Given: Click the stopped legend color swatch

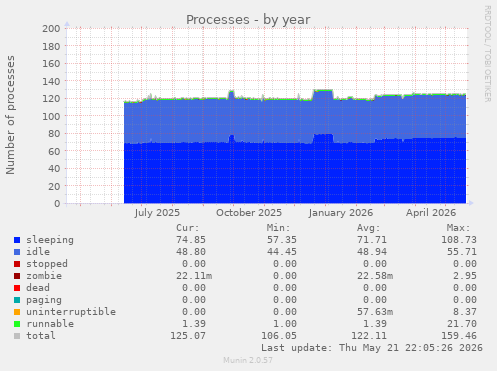Looking at the screenshot, I should click(x=17, y=264).
